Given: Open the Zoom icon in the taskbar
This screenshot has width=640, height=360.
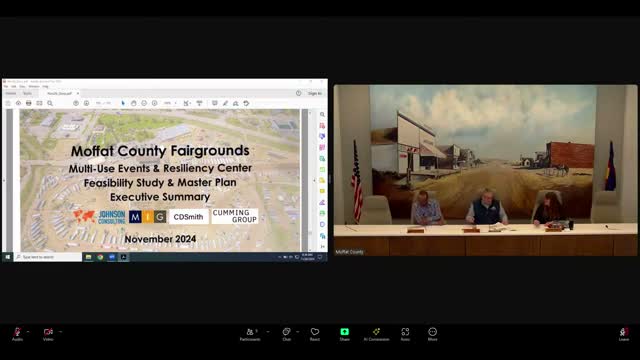Looking at the screenshot, I should pyautogui.click(x=112, y=257).
